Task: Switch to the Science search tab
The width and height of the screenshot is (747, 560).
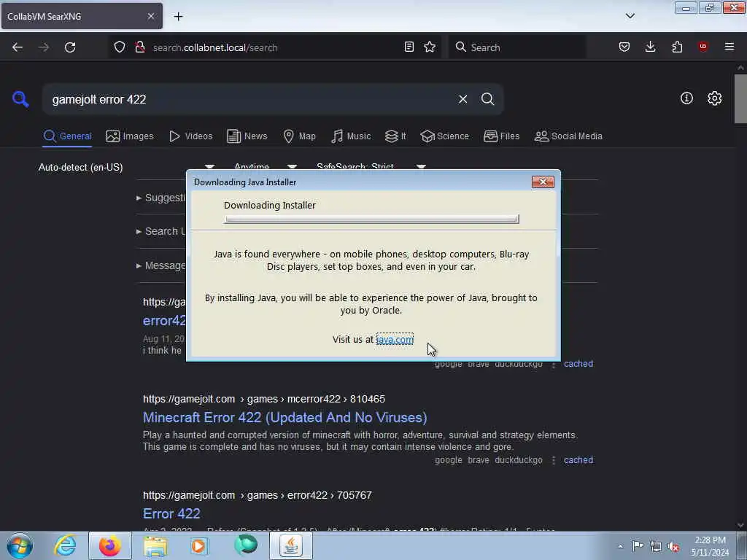Action: (x=444, y=136)
